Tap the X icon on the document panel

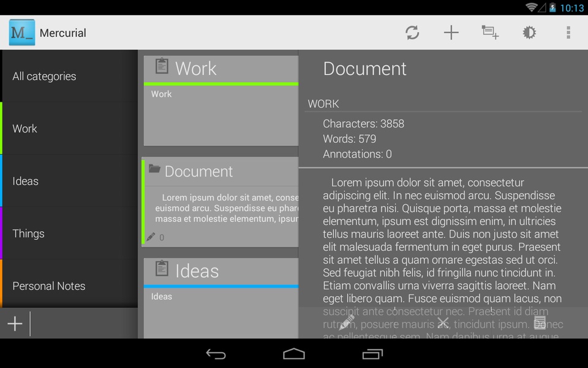pyautogui.click(x=443, y=323)
